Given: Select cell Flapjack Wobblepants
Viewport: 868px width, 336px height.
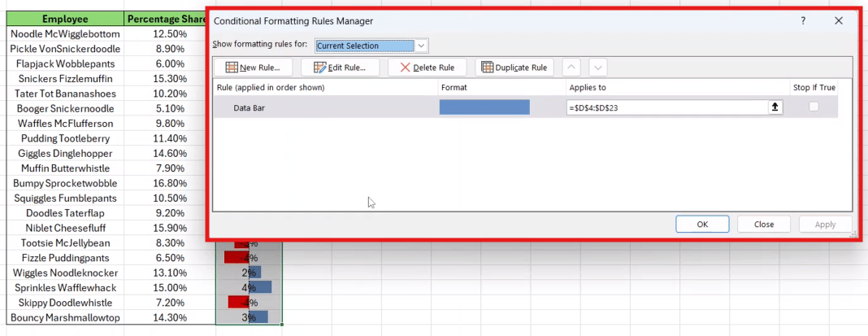Looking at the screenshot, I should [x=65, y=63].
